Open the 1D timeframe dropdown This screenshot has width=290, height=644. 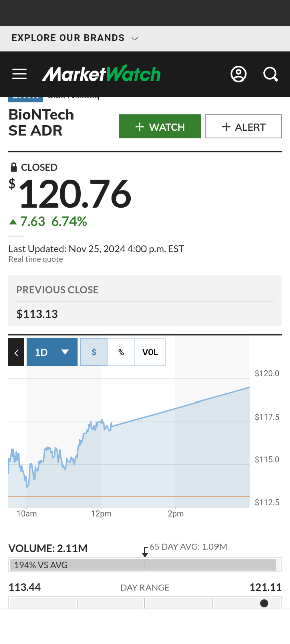pyautogui.click(x=52, y=352)
